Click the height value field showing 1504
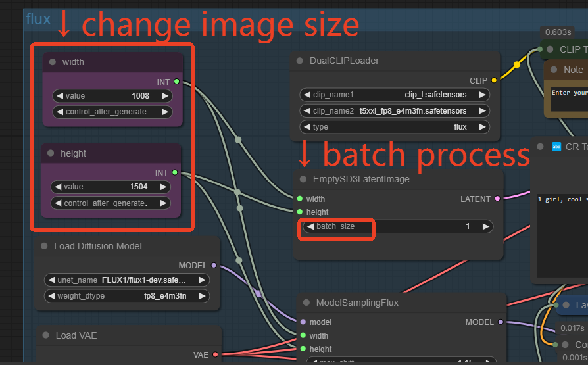The image size is (588, 365). 110,187
